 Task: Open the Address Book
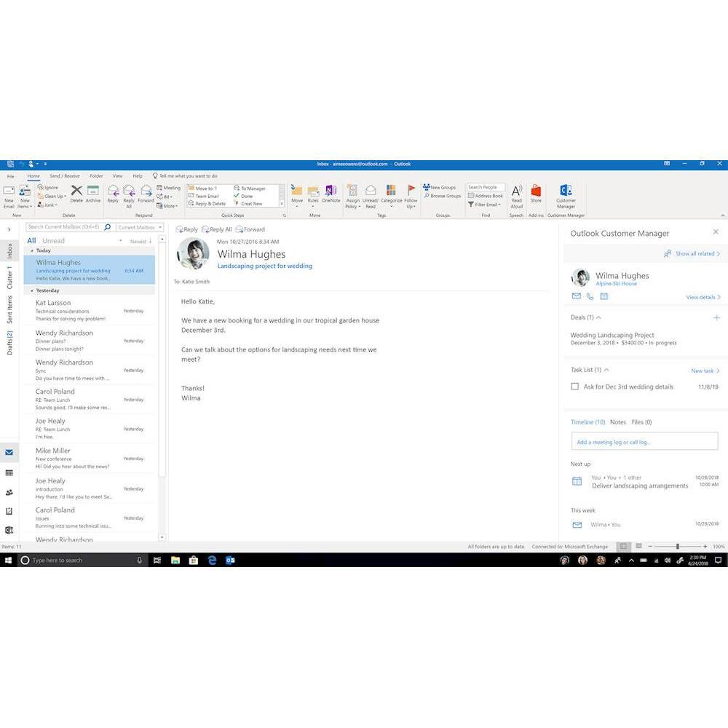click(484, 196)
